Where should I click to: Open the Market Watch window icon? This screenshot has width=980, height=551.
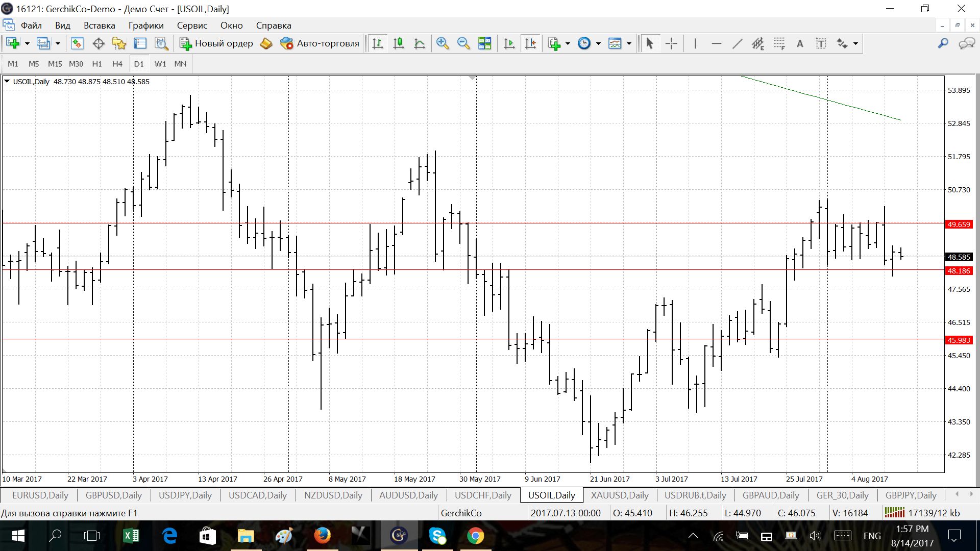coord(77,43)
